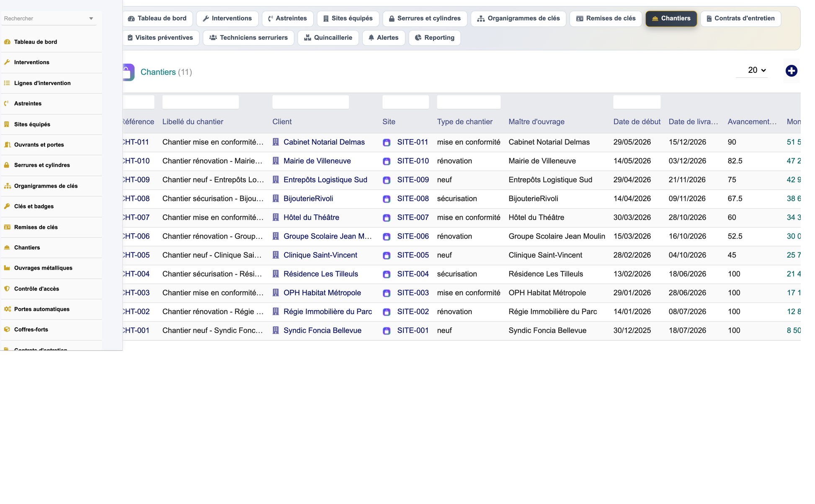Open client Hôtel du Théâtre
Image resolution: width=815 pixels, height=504 pixels.
(x=311, y=218)
